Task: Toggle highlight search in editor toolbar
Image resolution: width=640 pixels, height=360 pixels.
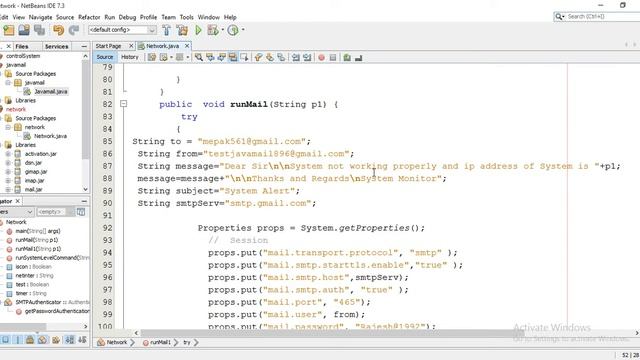Action: [233, 58]
